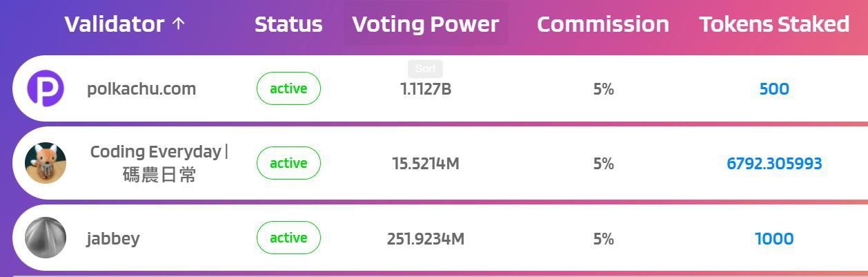Click the jabbey gray sphere avatar
The image size is (868, 277).
coord(46,238)
